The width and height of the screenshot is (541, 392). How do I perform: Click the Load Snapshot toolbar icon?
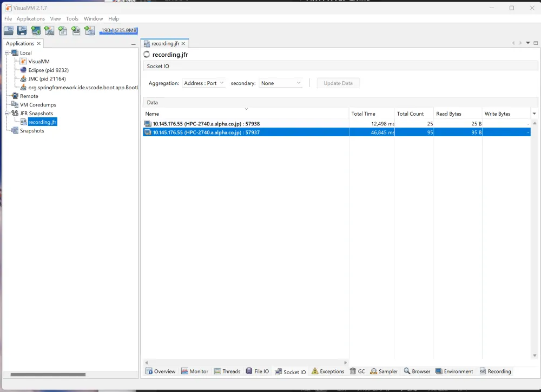point(9,31)
